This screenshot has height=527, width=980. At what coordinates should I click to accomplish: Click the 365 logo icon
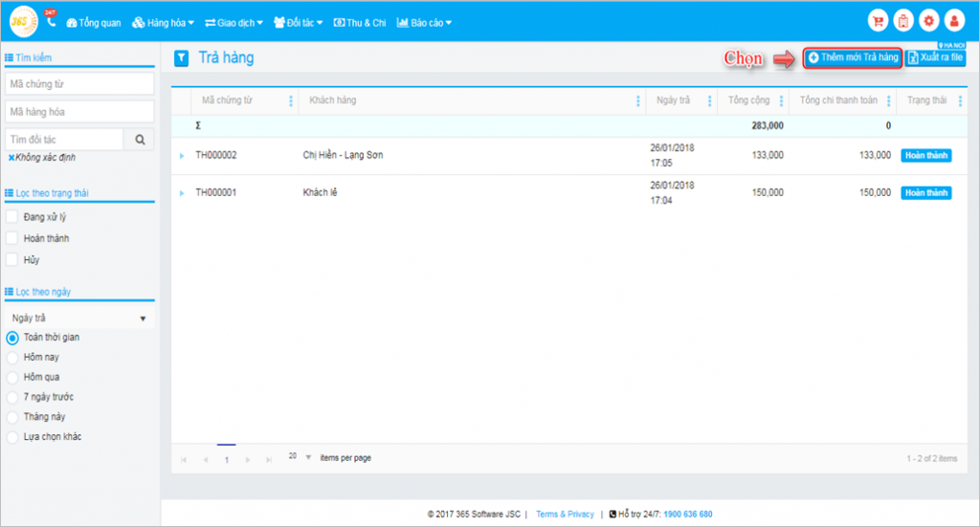point(23,22)
